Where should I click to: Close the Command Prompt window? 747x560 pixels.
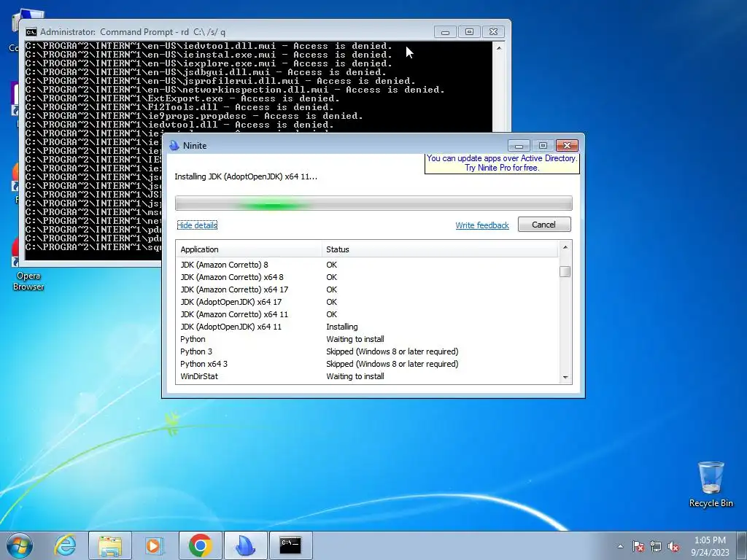[494, 32]
